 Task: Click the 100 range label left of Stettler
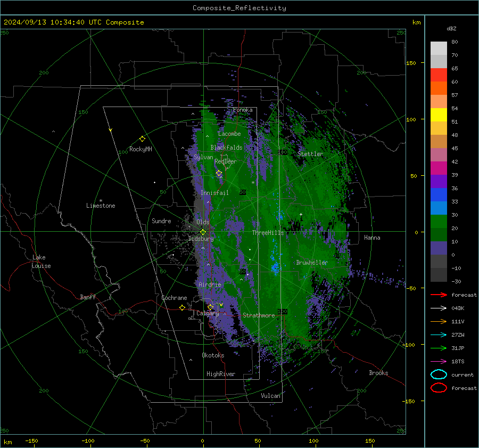click(x=282, y=152)
